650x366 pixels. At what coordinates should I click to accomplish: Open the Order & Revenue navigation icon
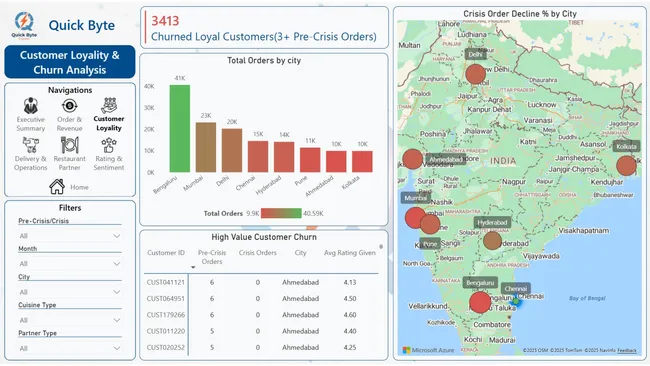click(70, 106)
